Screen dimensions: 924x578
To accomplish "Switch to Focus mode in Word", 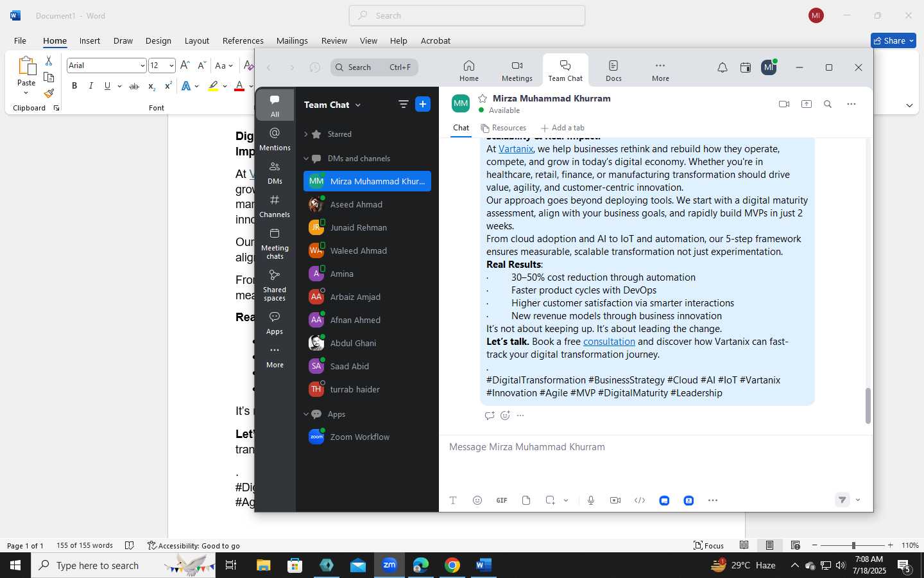I will coord(709,545).
